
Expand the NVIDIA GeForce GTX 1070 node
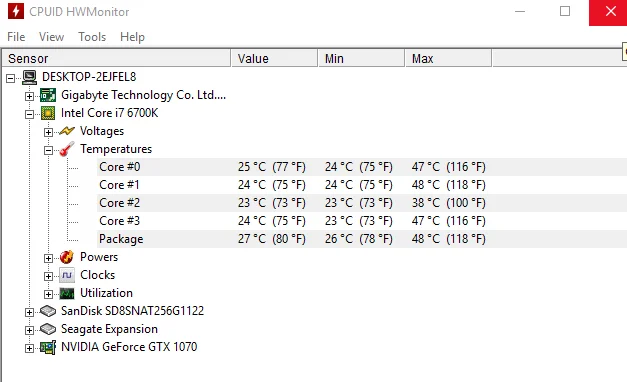(x=29, y=348)
